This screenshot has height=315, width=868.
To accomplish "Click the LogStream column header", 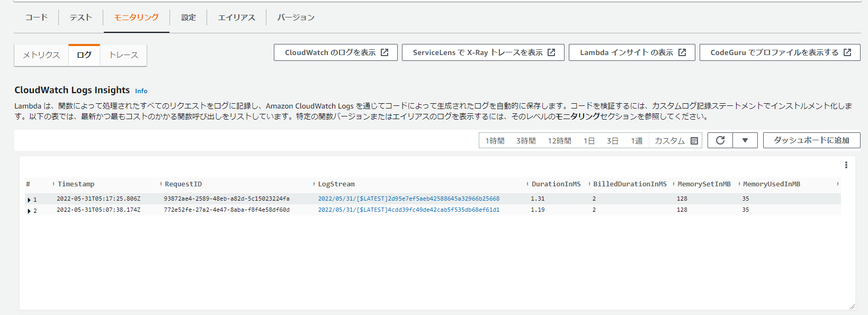I will pyautogui.click(x=336, y=184).
